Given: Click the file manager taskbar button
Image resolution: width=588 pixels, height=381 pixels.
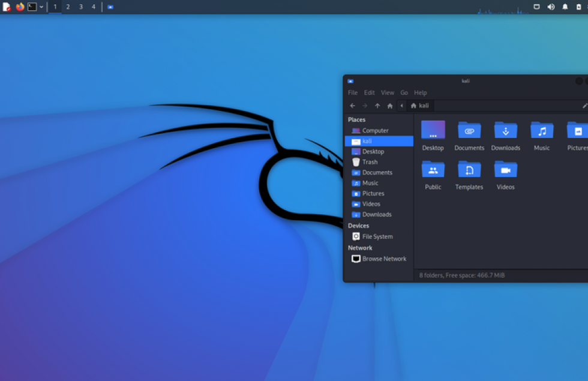Looking at the screenshot, I should pos(110,7).
